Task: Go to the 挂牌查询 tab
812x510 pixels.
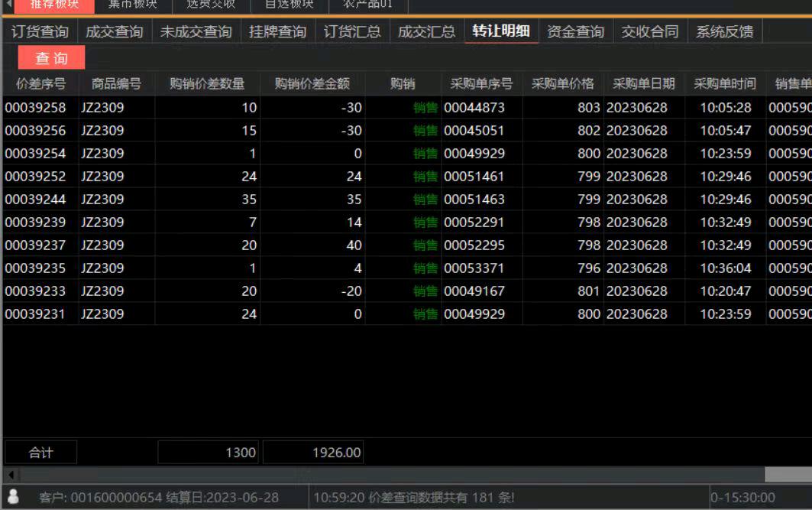Action: click(277, 31)
